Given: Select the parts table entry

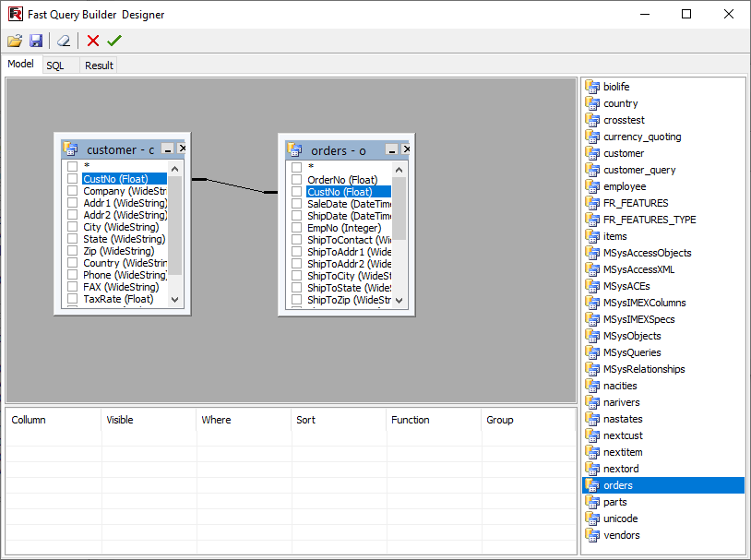Looking at the screenshot, I should (614, 502).
